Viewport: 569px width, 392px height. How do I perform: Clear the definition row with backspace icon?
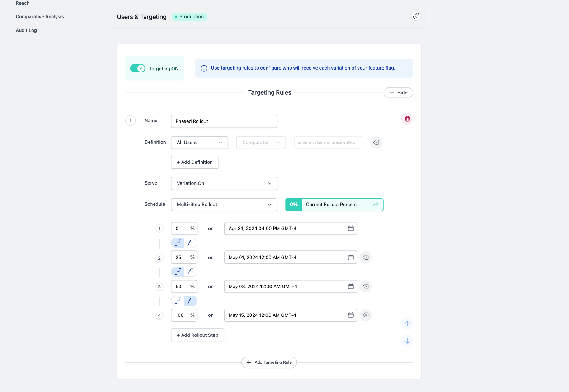(x=376, y=143)
